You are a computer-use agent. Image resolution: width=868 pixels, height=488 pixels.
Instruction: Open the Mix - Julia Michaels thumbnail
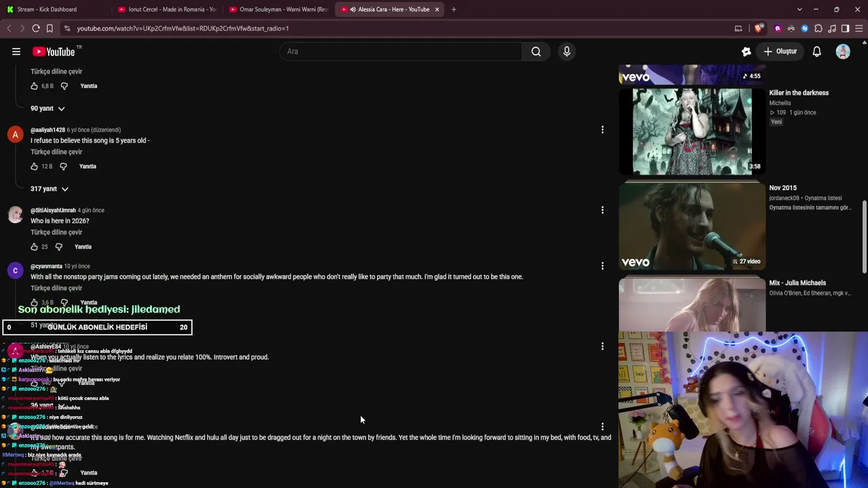click(692, 305)
